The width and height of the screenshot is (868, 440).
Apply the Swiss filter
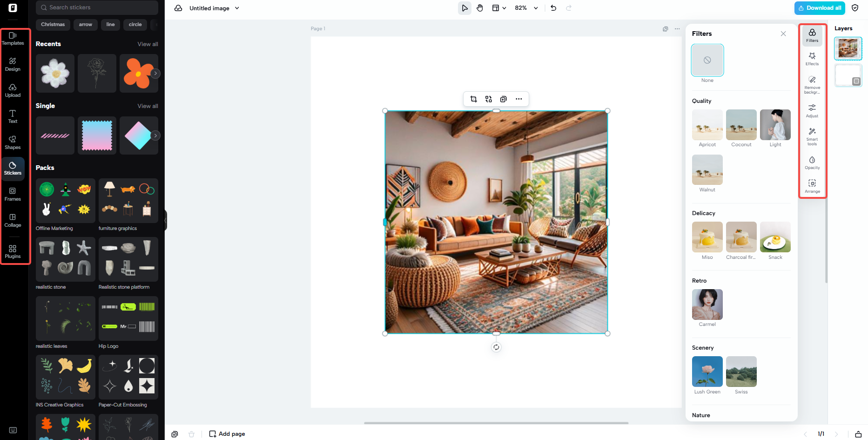click(741, 372)
